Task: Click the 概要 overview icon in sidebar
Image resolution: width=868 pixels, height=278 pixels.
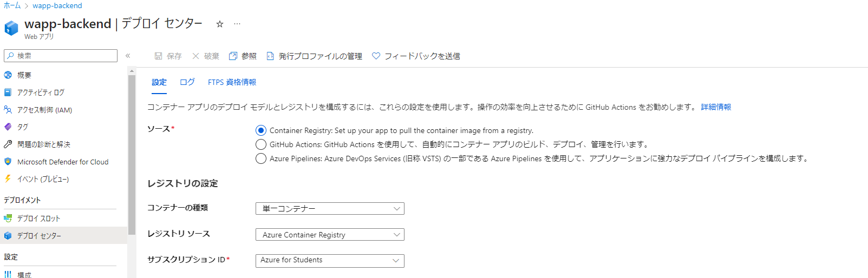Action: 8,75
